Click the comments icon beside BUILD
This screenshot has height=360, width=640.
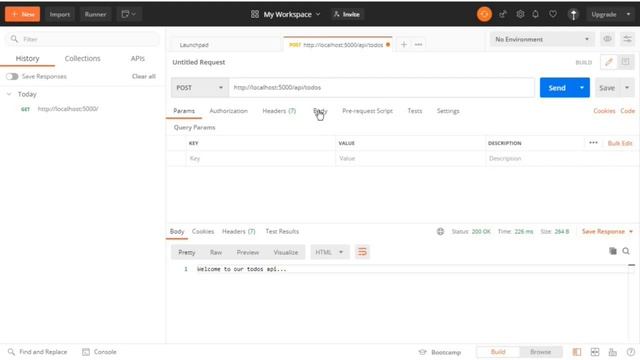[625, 62]
